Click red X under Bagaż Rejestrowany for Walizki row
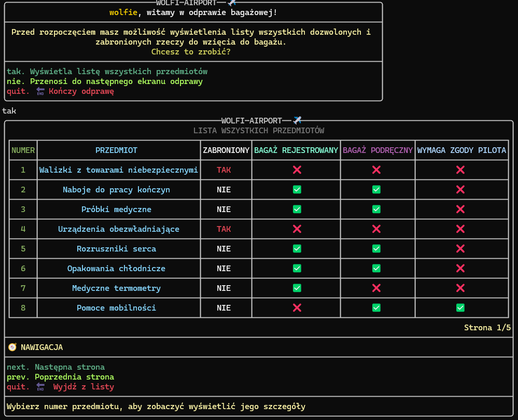 coord(297,170)
